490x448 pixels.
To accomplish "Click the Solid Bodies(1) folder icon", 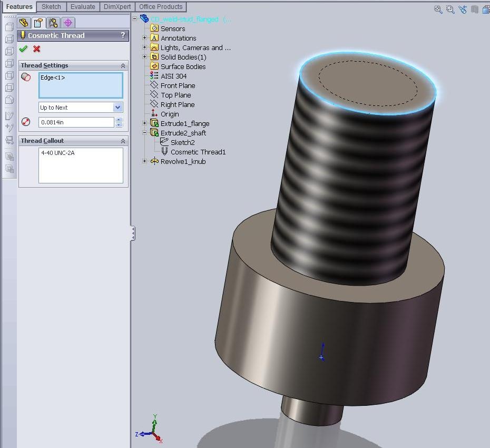I will point(154,56).
